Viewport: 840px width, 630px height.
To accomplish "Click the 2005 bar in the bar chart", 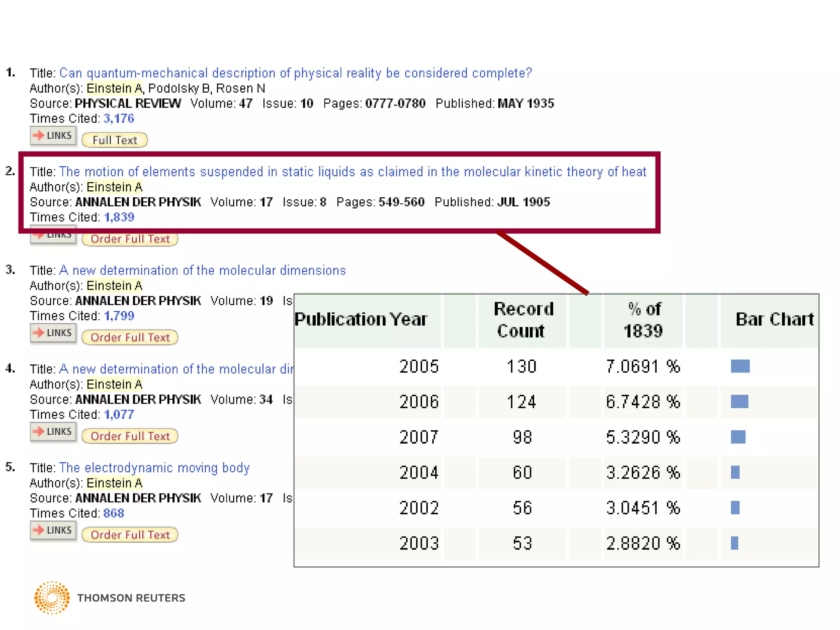I will click(x=740, y=366).
